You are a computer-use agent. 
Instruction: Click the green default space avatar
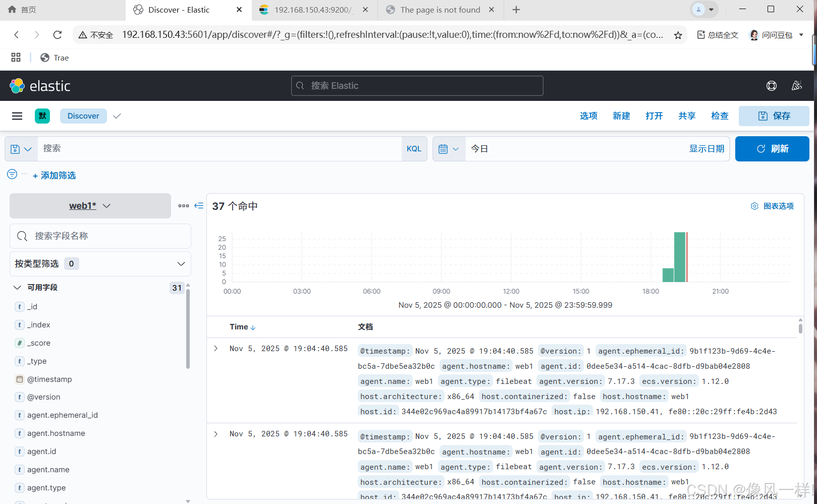click(42, 116)
